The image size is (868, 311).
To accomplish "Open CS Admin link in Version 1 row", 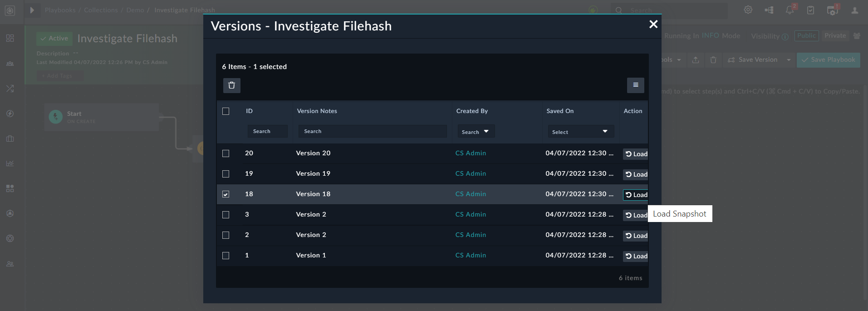I will pos(471,255).
